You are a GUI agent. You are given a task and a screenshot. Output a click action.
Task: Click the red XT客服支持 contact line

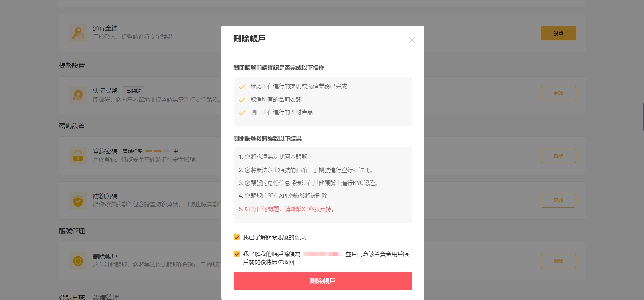coord(287,209)
